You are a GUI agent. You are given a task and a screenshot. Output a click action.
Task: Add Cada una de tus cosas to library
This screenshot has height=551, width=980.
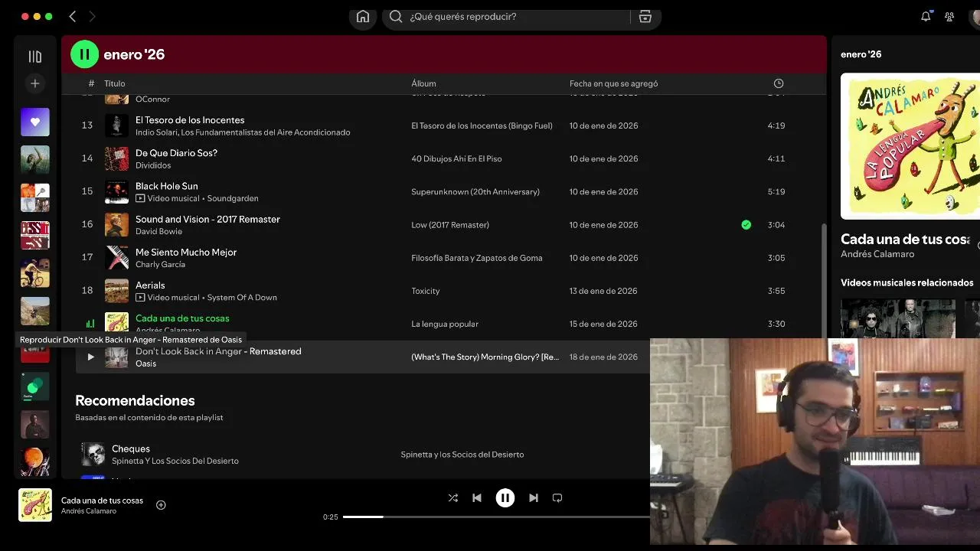(x=161, y=505)
